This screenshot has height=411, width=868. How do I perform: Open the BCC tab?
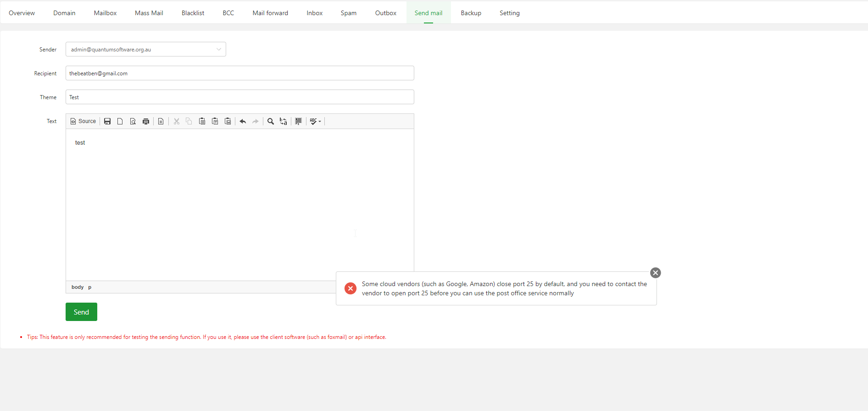pyautogui.click(x=228, y=13)
